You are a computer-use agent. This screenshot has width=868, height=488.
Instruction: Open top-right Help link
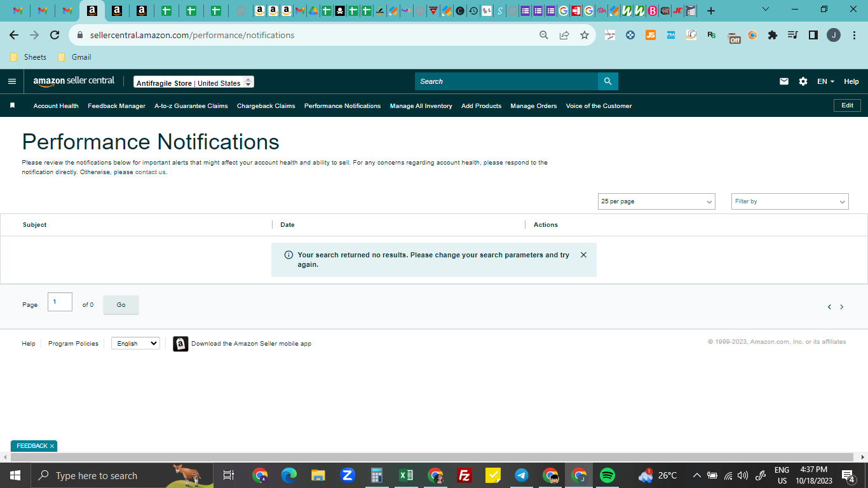click(x=851, y=81)
